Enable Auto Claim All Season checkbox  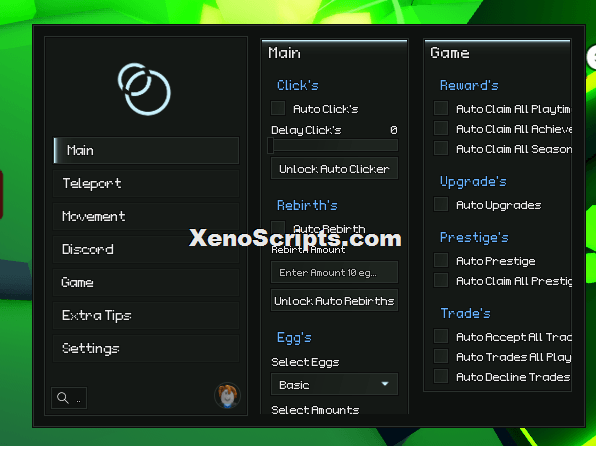(441, 148)
